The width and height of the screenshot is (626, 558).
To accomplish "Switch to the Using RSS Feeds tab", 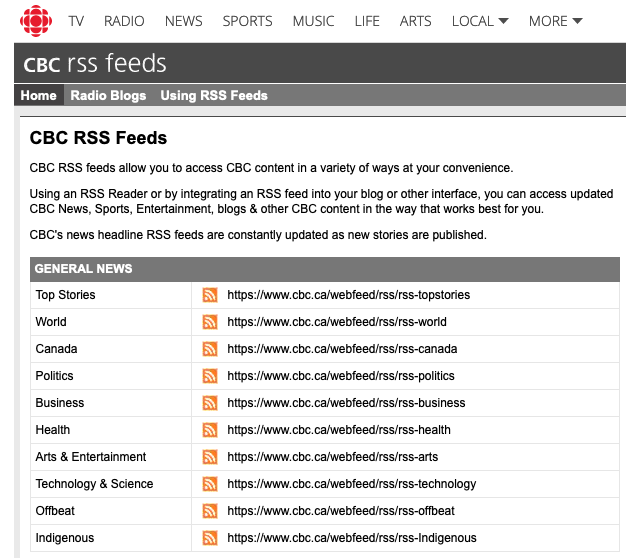I will [x=214, y=95].
